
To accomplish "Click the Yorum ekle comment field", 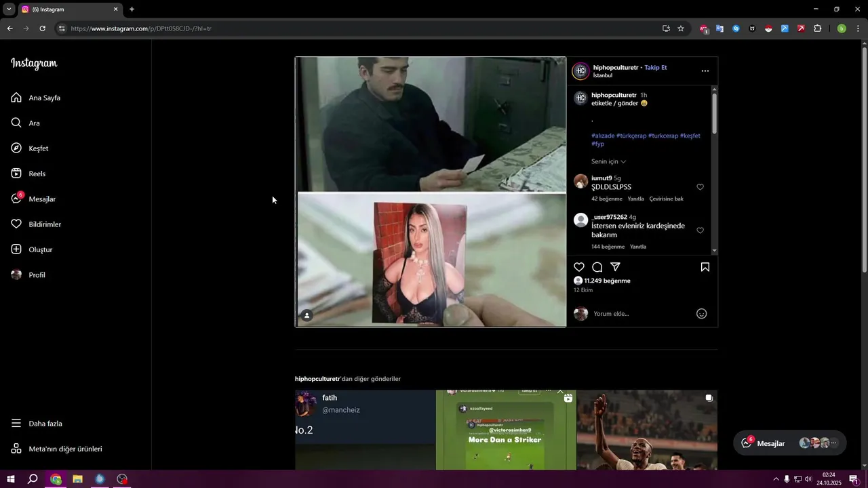I will [x=641, y=314].
